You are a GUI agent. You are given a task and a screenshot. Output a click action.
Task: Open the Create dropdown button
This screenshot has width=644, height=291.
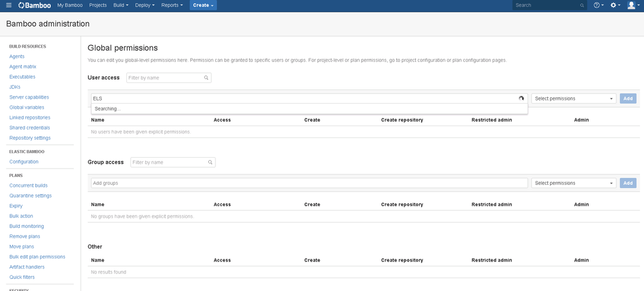coord(203,5)
